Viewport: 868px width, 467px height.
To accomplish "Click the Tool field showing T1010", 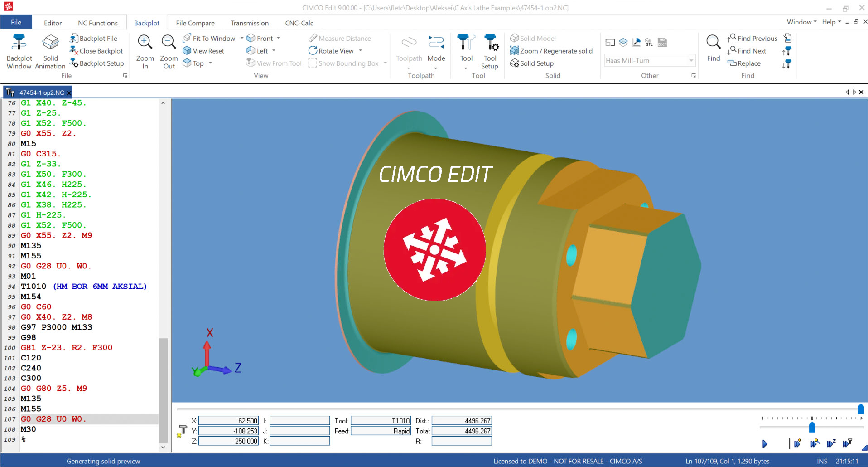I will pyautogui.click(x=381, y=421).
